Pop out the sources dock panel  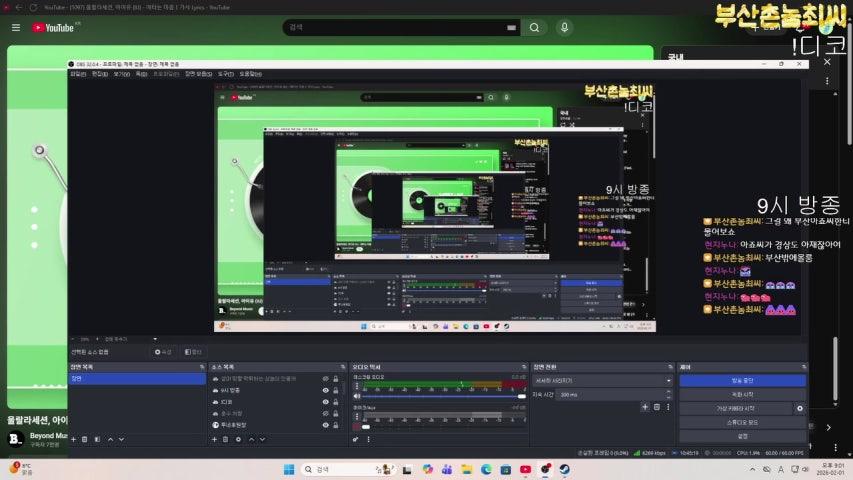pos(343,367)
